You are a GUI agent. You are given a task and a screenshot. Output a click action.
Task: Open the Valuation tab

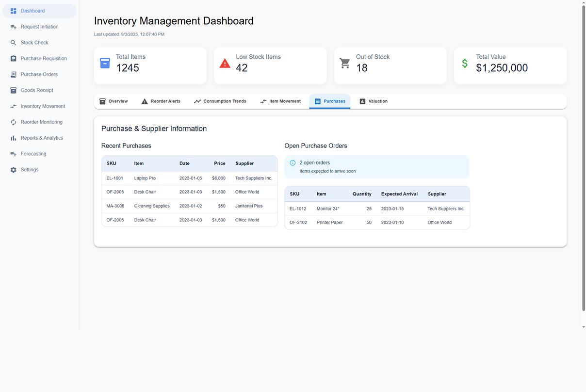point(374,101)
